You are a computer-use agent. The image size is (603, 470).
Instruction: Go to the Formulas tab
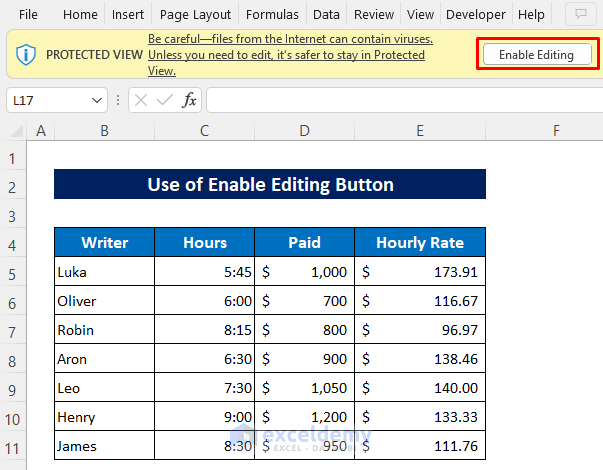(272, 15)
